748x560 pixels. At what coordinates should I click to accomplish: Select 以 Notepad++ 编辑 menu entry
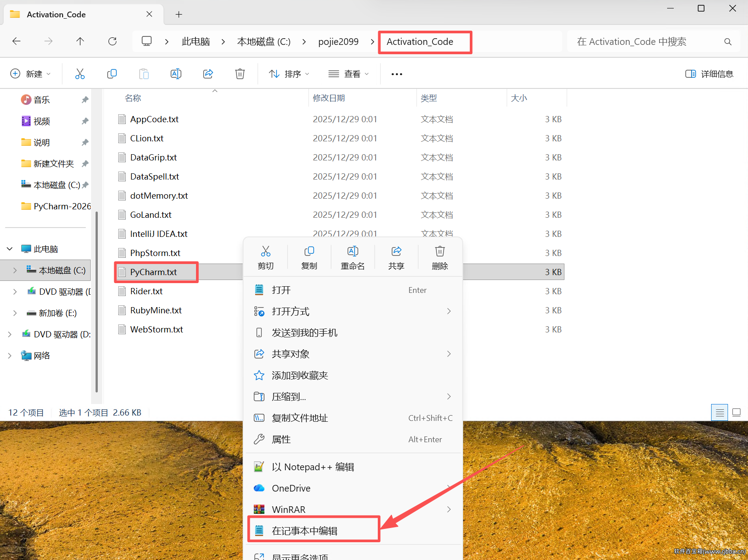(353, 467)
